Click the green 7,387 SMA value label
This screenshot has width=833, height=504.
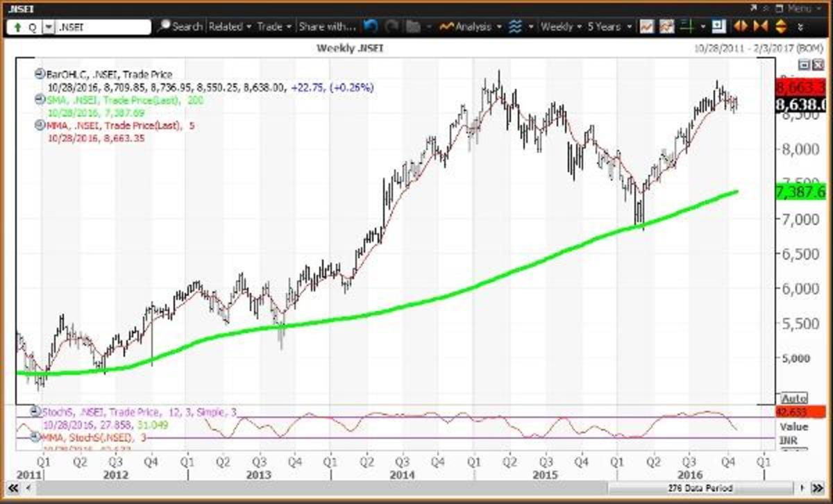pyautogui.click(x=801, y=192)
